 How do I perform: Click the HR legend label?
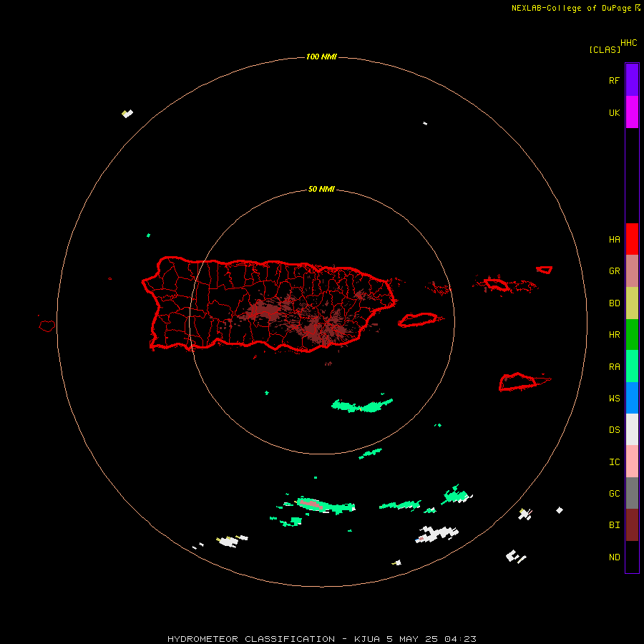(x=614, y=335)
